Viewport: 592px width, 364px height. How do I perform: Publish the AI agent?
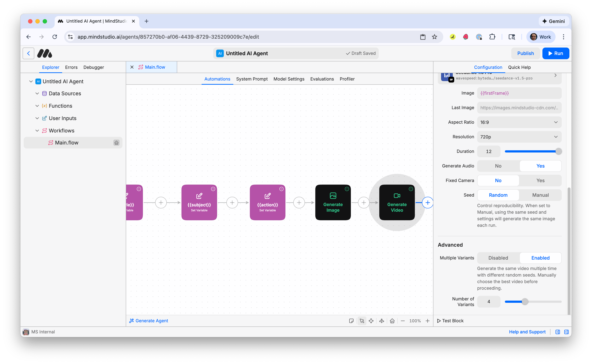click(x=525, y=53)
